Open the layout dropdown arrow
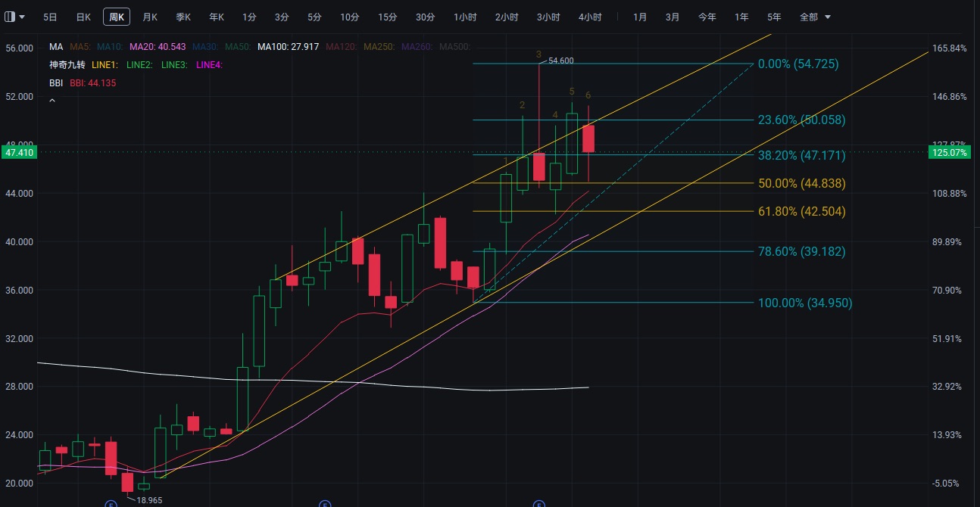Viewport: 980px width, 507px height. click(x=22, y=17)
